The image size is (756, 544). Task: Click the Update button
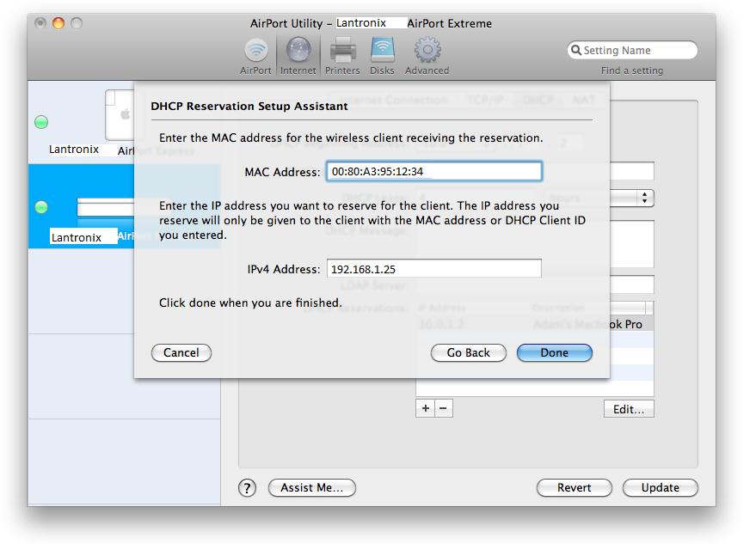(660, 487)
